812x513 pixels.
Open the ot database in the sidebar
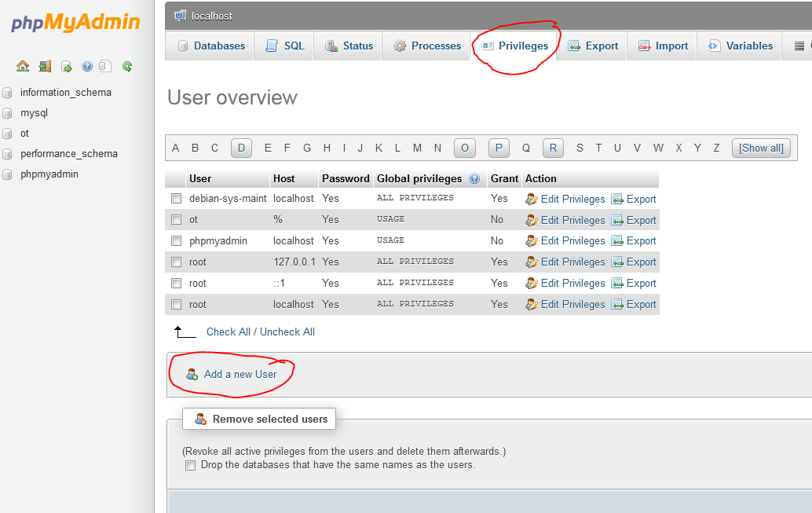[24, 134]
